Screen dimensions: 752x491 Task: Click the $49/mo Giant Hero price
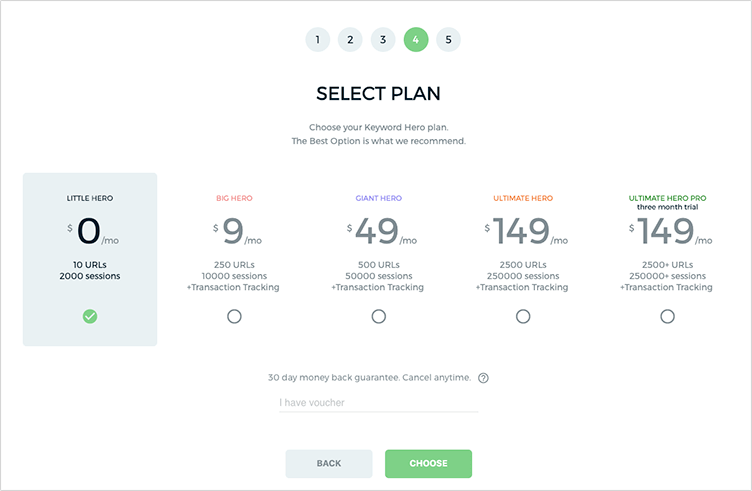[379, 232]
